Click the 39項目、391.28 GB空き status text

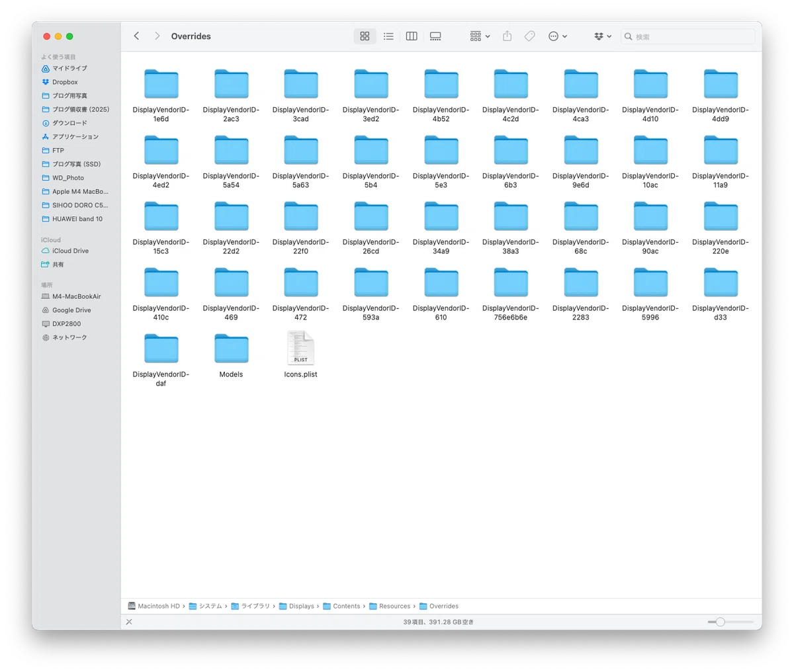[x=438, y=622]
